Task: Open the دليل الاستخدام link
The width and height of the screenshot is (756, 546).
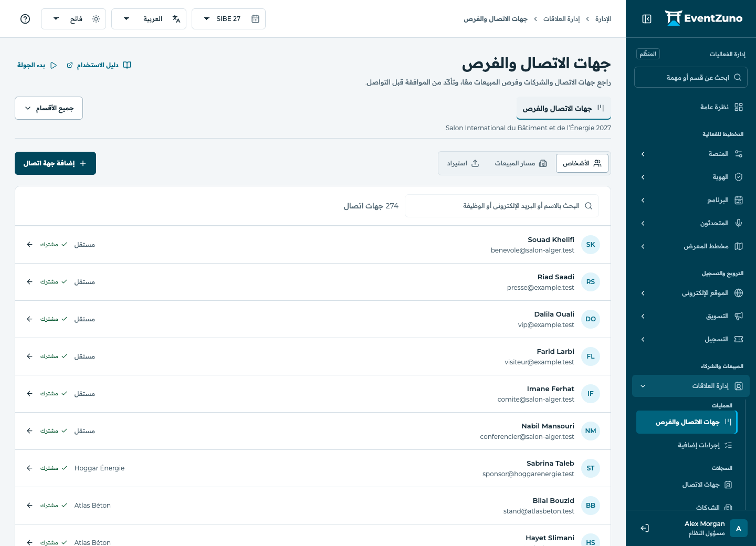Action: (99, 65)
